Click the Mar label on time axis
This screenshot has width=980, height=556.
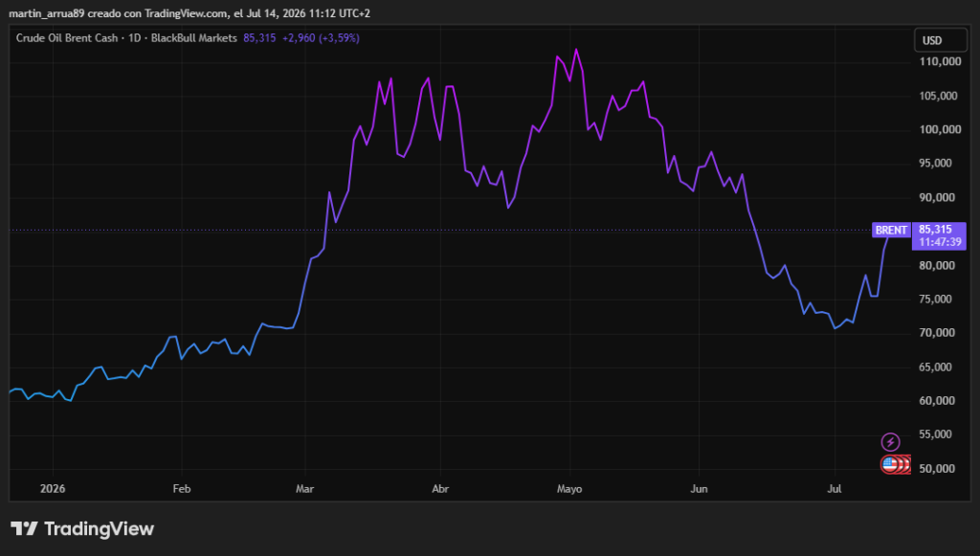(x=304, y=488)
